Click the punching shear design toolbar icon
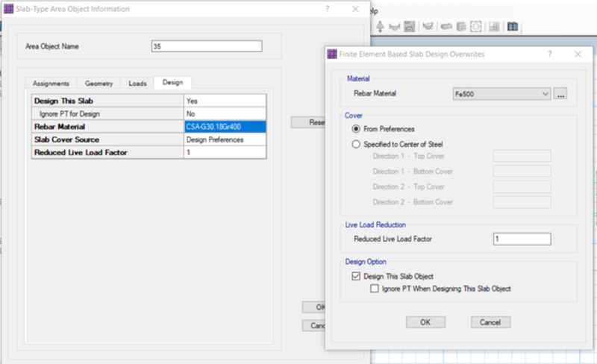The image size is (597, 364). (476, 26)
